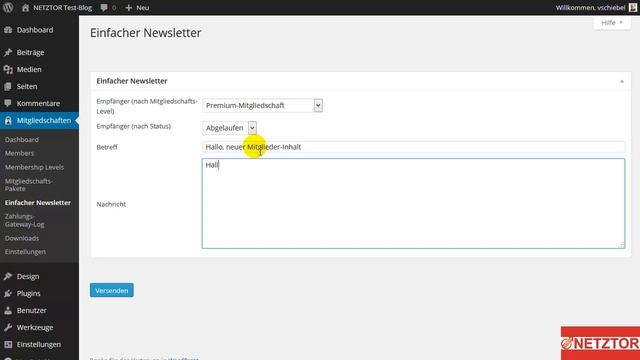Open the comments bubble icon in admin bar
Viewport: 640px width, 360px height.
tap(104, 7)
